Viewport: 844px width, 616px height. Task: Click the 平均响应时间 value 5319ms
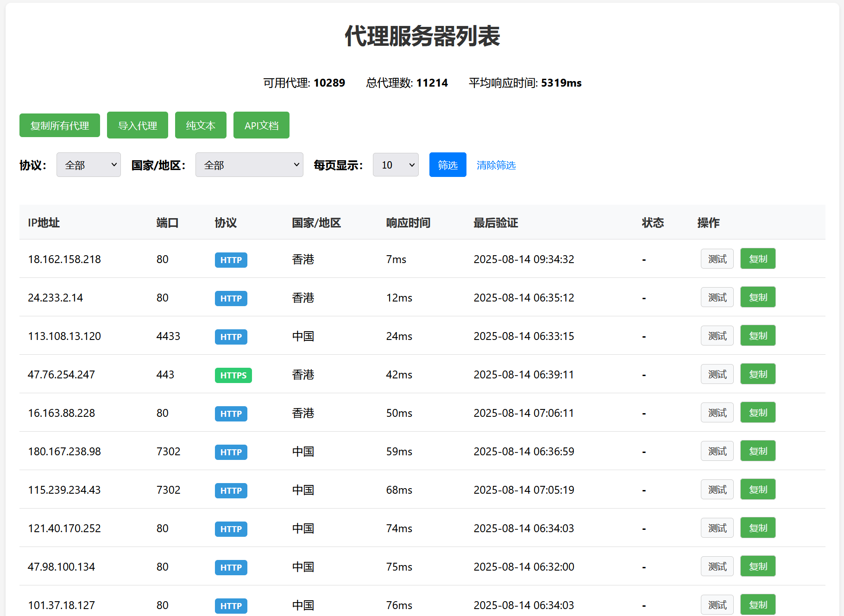(x=561, y=83)
